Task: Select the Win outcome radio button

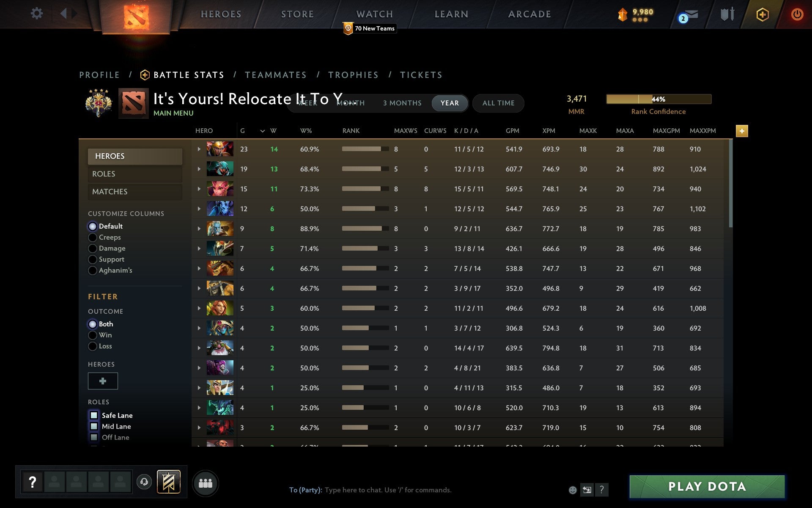Action: point(93,335)
